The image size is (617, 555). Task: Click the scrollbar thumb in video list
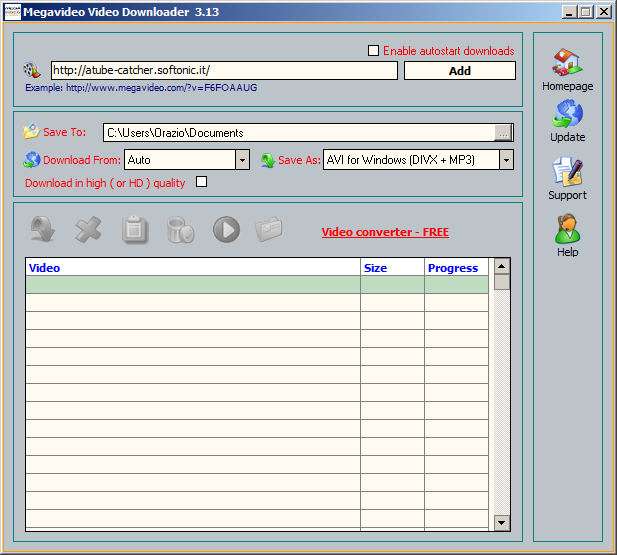pyautogui.click(x=502, y=282)
